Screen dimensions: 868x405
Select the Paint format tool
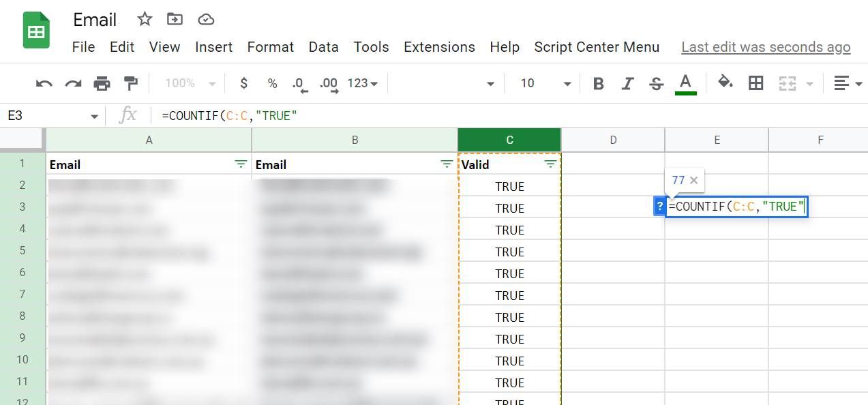tap(130, 82)
